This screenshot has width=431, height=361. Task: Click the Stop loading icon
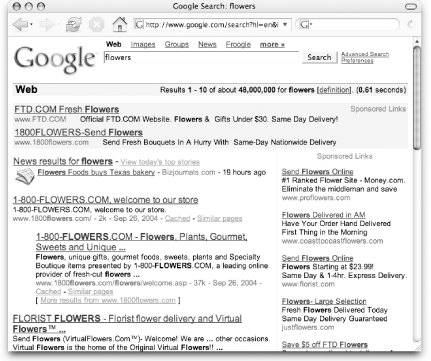click(x=97, y=25)
